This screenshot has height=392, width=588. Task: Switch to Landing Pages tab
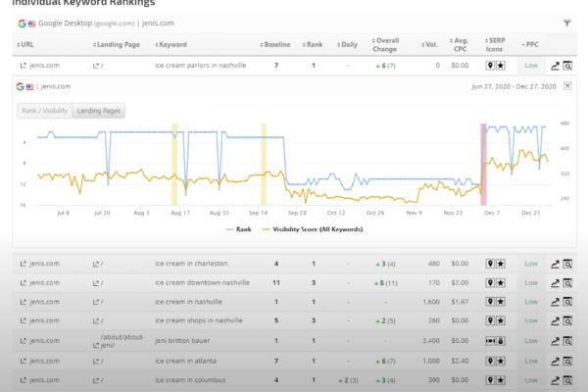(99, 111)
